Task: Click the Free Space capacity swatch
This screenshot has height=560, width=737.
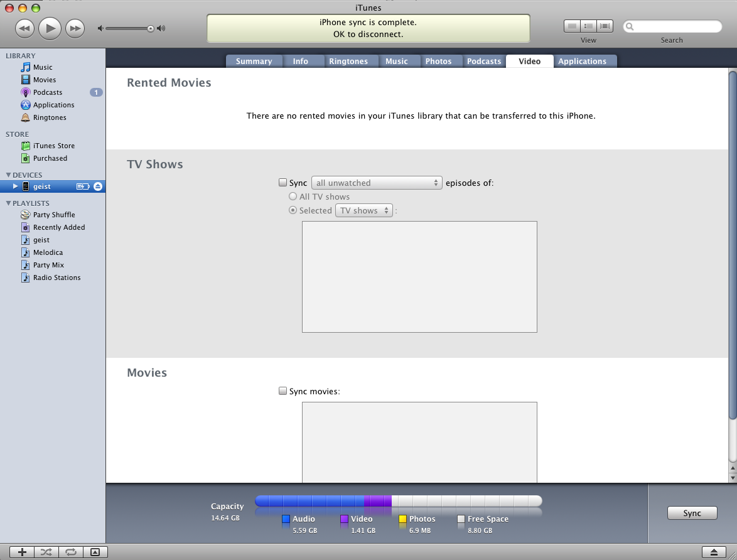Action: pos(461,519)
